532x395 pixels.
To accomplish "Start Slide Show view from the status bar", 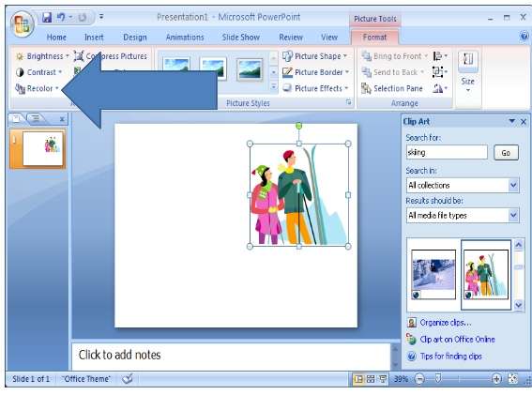I will [x=383, y=379].
